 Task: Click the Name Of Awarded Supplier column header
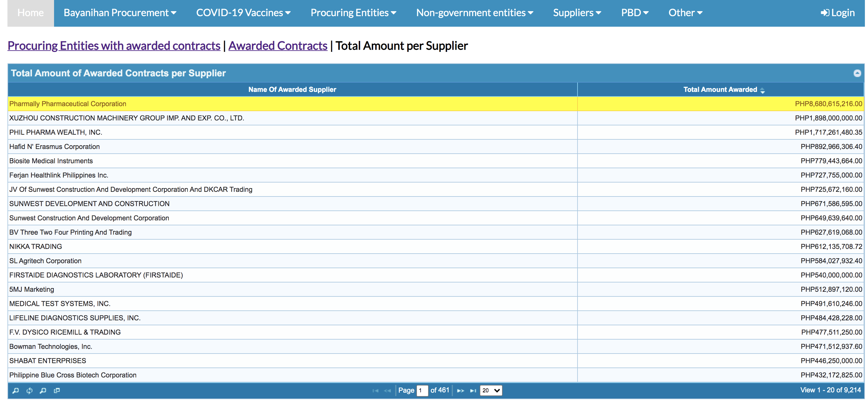pos(292,89)
